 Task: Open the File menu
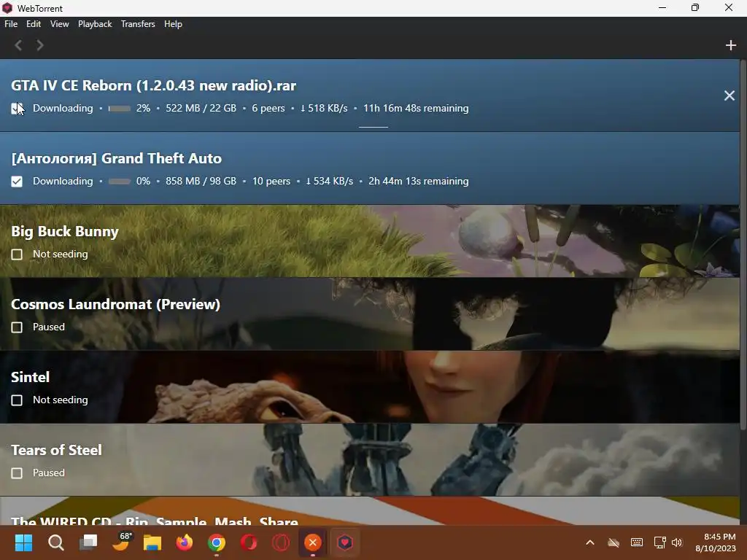[x=11, y=24]
